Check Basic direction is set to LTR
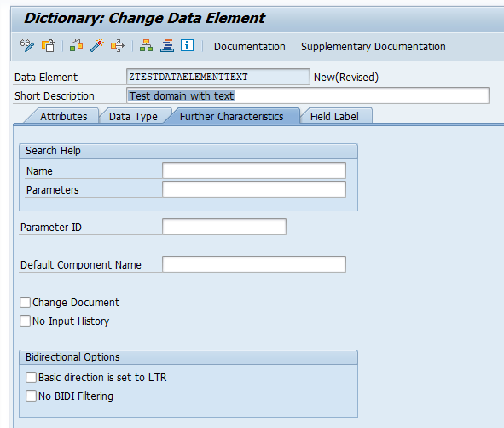 (x=32, y=377)
